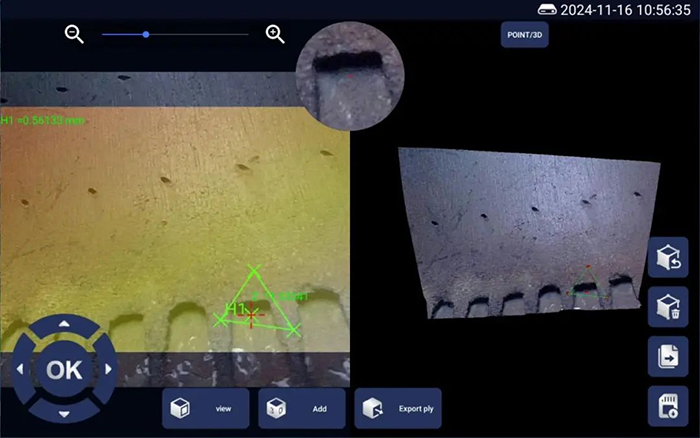Click the Add 3D measurement button
Viewport: 700px width, 438px height.
coord(301,408)
